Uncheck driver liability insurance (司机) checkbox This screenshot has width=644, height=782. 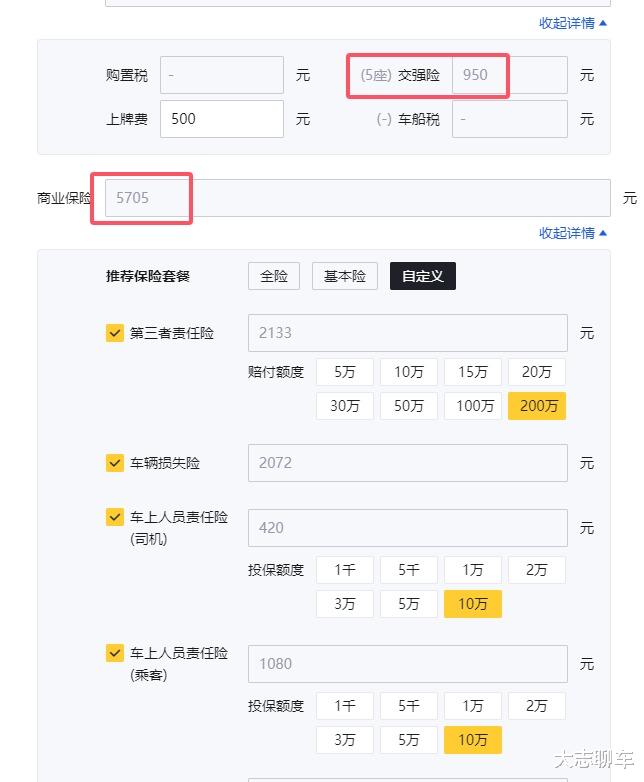coord(115,518)
